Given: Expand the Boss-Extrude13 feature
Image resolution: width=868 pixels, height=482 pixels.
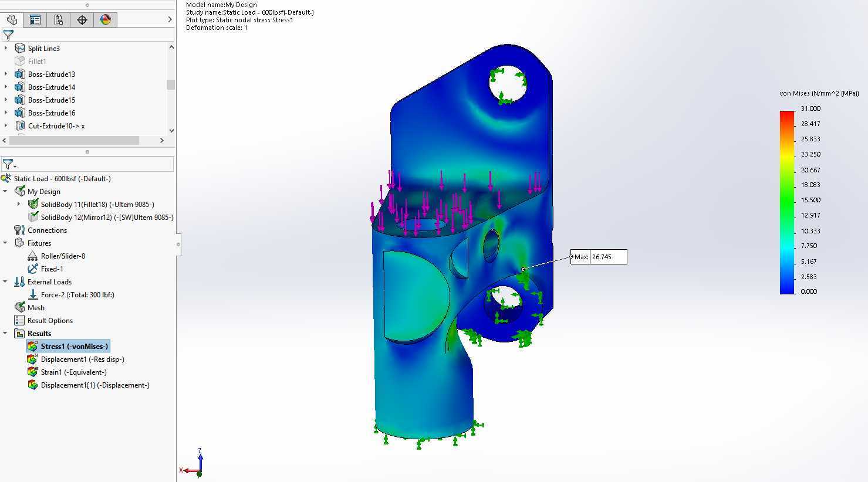Looking at the screenshot, I should (x=6, y=74).
